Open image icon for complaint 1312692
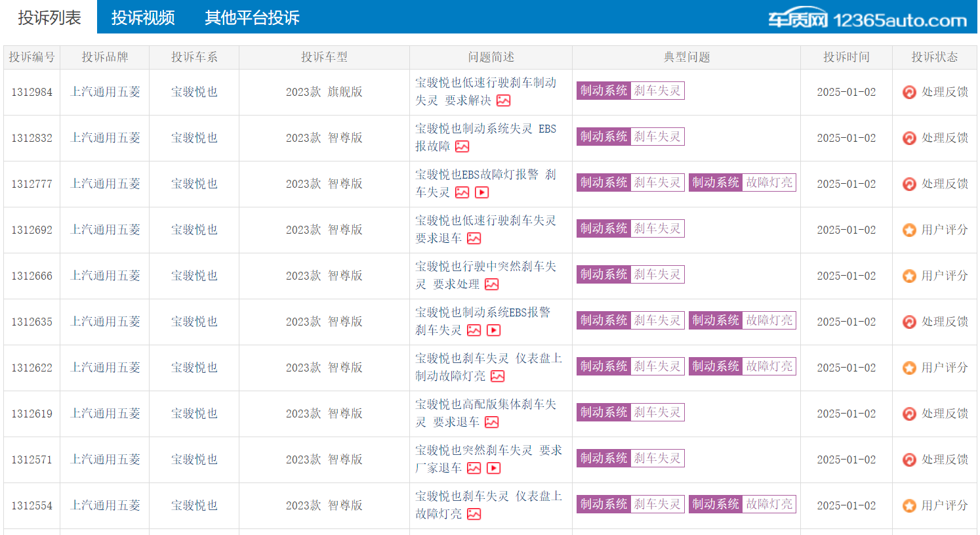This screenshot has height=535, width=980. pyautogui.click(x=474, y=238)
